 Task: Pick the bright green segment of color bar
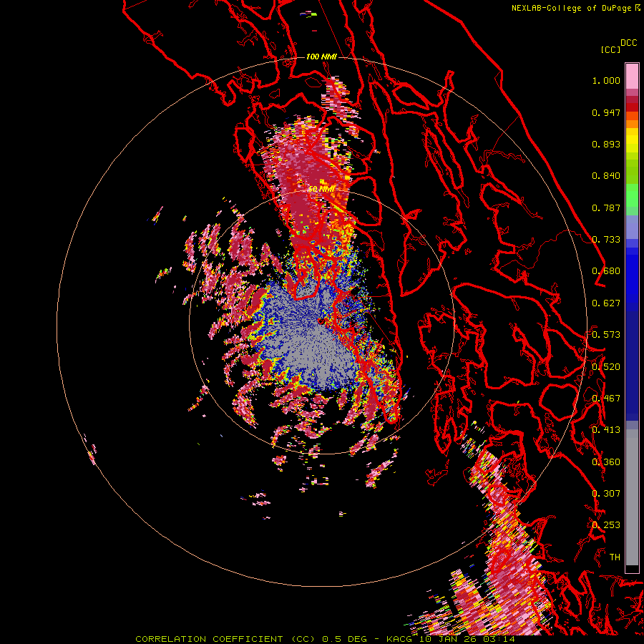pos(632,195)
